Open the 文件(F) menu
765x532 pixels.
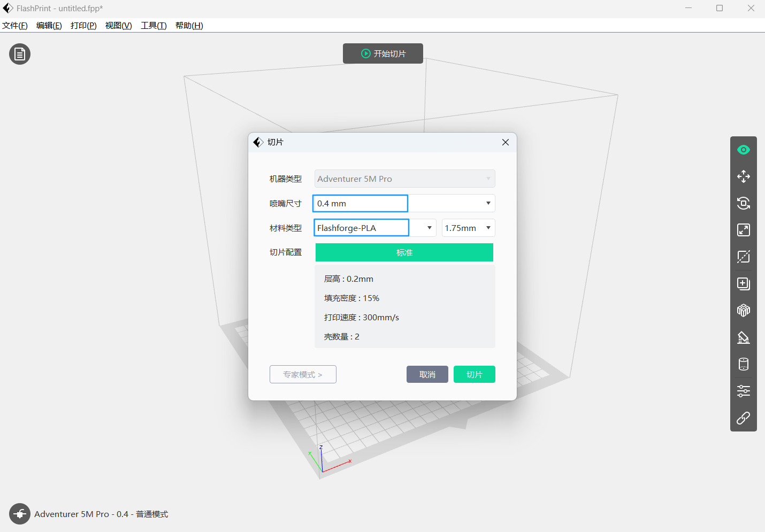15,26
